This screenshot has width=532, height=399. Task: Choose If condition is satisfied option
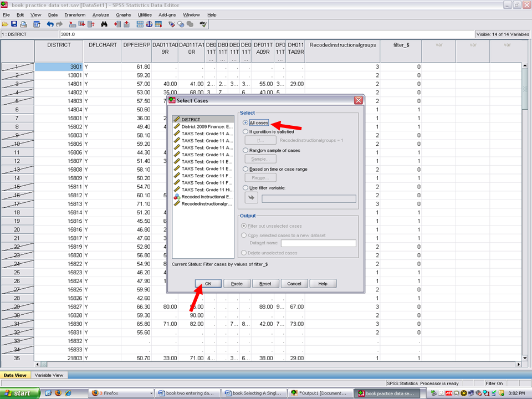pos(245,132)
